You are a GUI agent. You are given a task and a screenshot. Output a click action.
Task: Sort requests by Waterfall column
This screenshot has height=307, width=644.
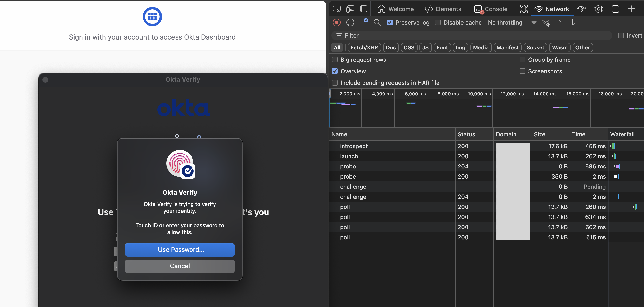[x=626, y=134]
